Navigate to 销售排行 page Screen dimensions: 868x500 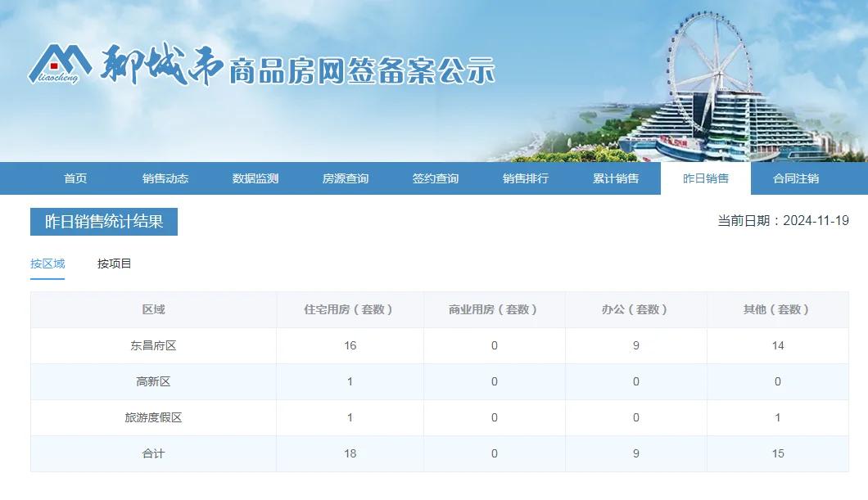[526, 178]
